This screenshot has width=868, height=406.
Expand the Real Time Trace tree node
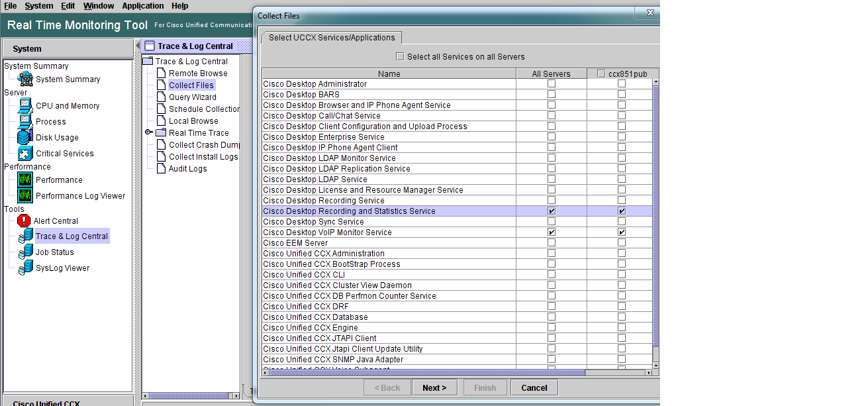point(148,133)
